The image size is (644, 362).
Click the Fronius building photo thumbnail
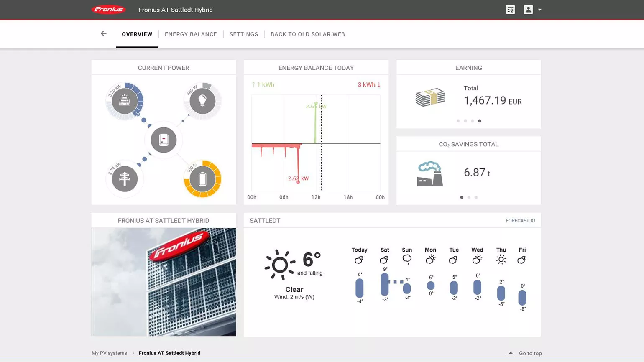click(164, 282)
